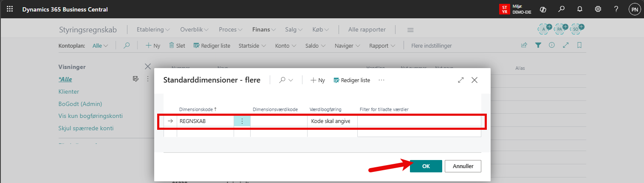Click the Dimensionsværdikode cell for REGNSKAB
644x183 pixels.
[278, 121]
